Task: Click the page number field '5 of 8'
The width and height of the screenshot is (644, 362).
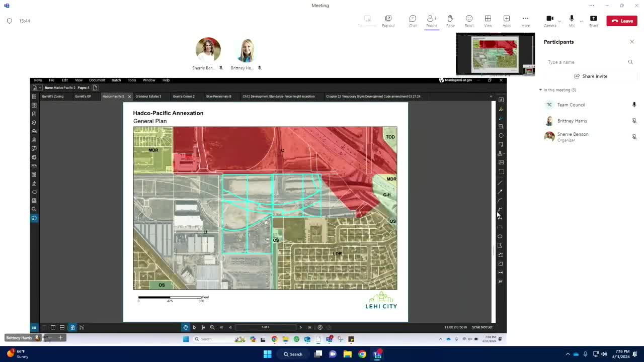Action: pyautogui.click(x=266, y=327)
